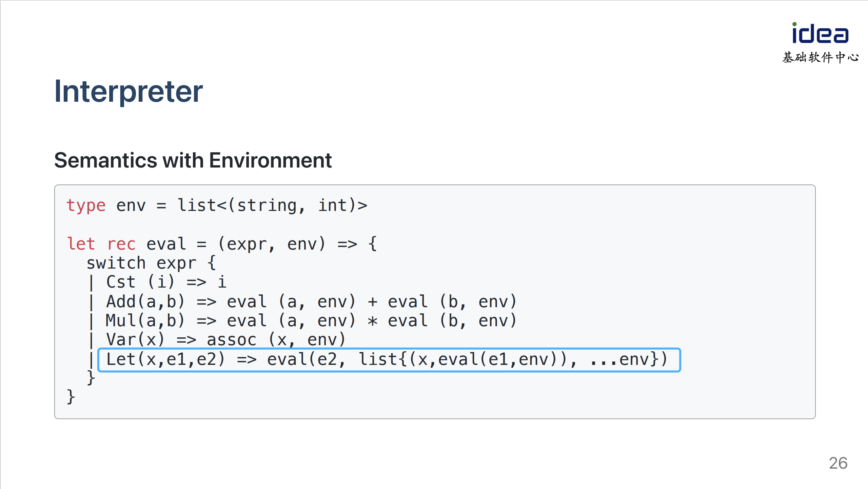Click the 'switch expr {' line
This screenshot has height=489, width=868.
point(151,263)
